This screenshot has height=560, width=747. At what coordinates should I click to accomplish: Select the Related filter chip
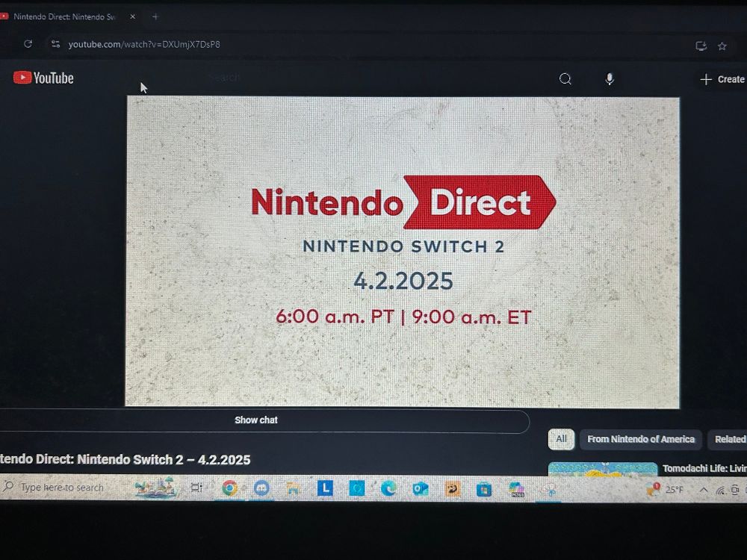[x=729, y=439]
